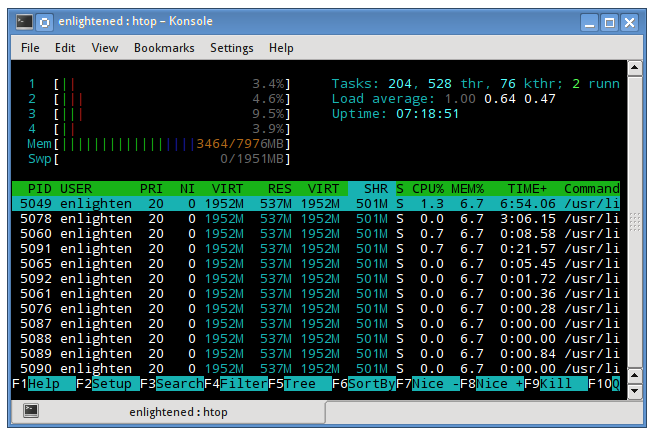The width and height of the screenshot is (656, 439).
Task: Sort by TIME+ column header
Action: (527, 189)
